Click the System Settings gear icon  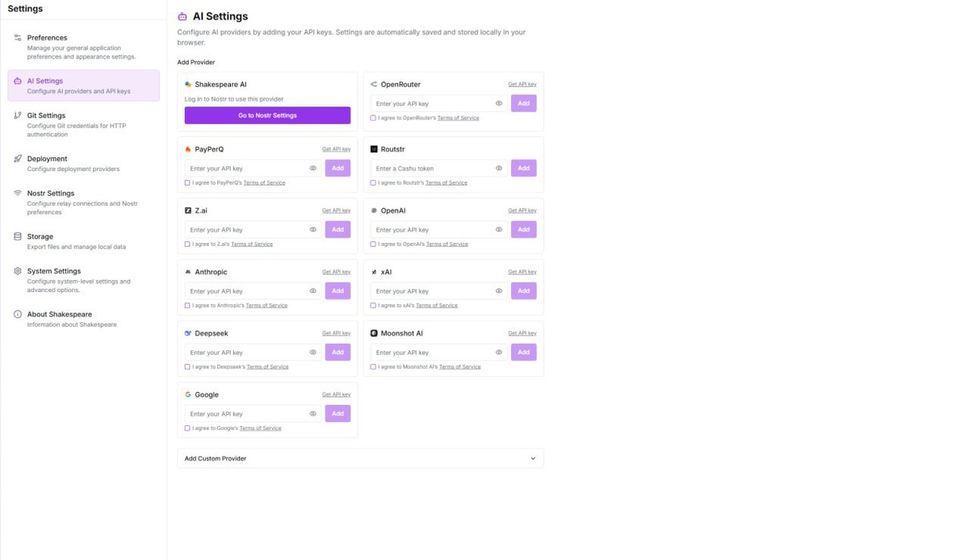18,271
